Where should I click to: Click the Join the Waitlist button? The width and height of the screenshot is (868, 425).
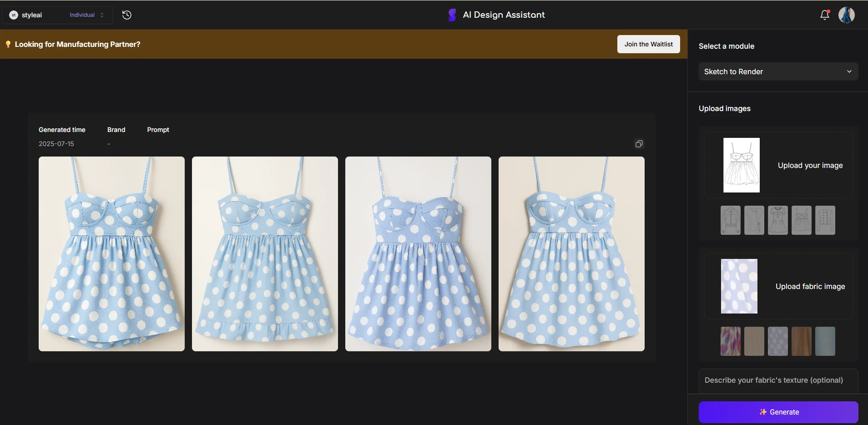(648, 44)
